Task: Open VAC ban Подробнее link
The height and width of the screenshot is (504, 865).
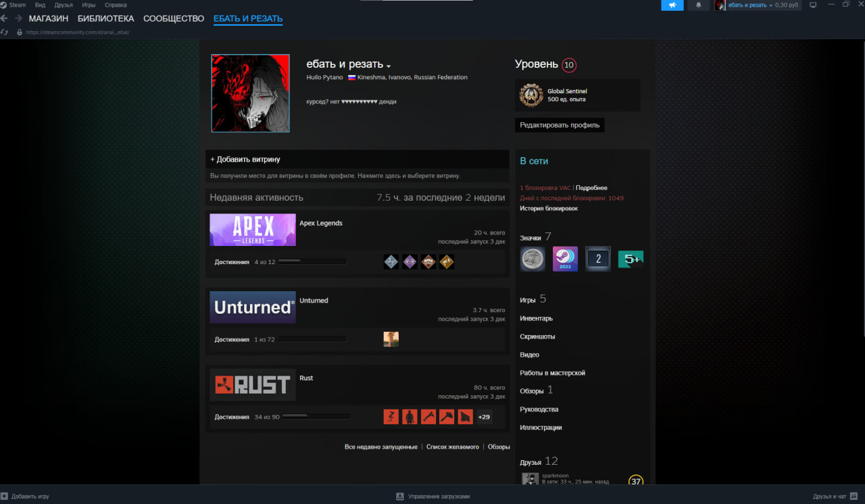Action: pyautogui.click(x=591, y=188)
